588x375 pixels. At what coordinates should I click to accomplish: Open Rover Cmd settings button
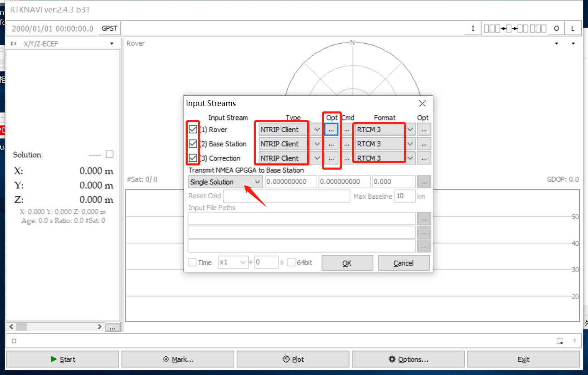[347, 129]
